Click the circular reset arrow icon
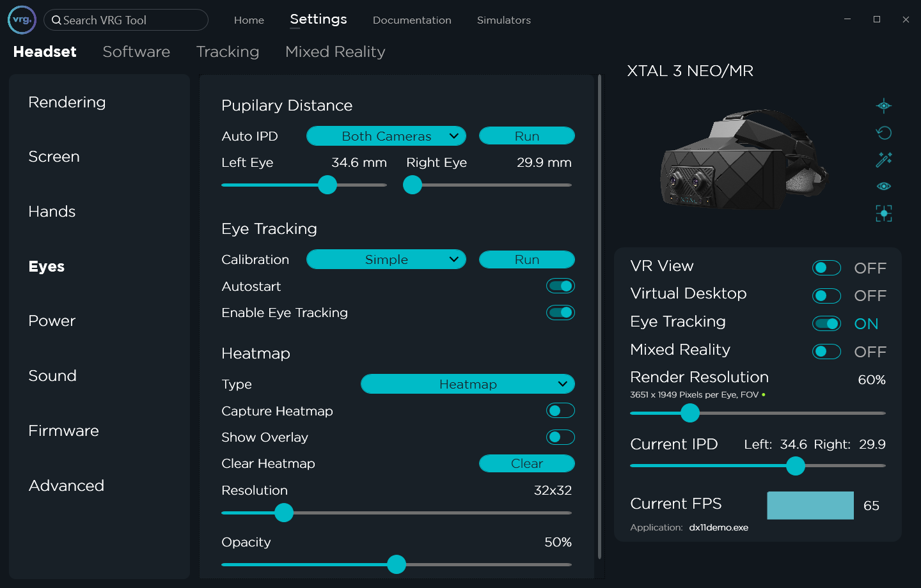The width and height of the screenshot is (921, 588). click(x=884, y=132)
